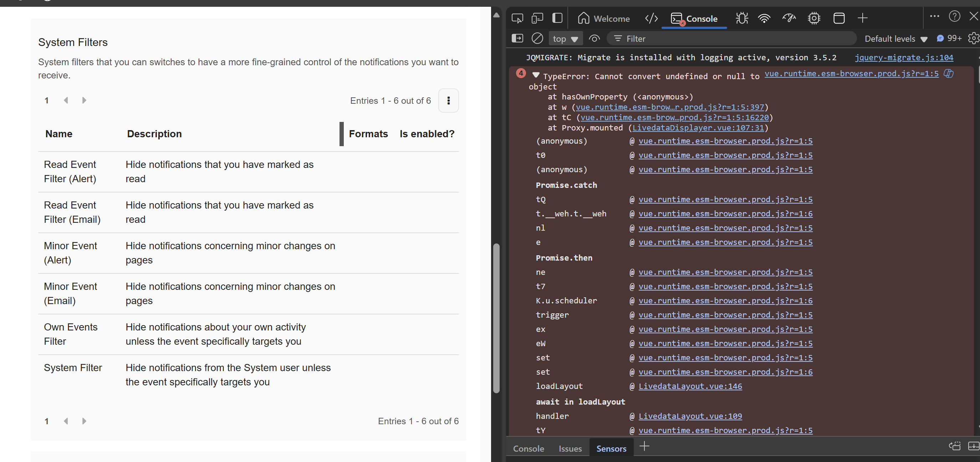Screen dimensions: 980x462
Task: Open the Welcome tab
Action: coord(604,18)
